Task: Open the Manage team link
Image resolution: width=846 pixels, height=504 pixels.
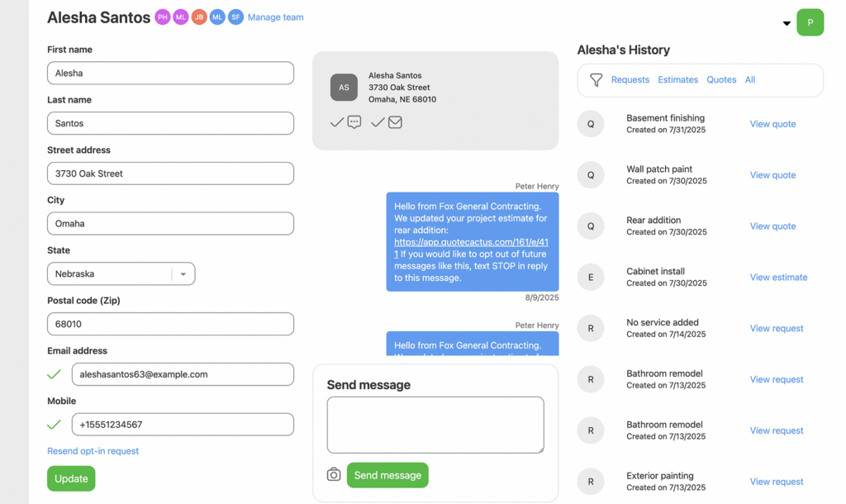Action: click(x=275, y=17)
